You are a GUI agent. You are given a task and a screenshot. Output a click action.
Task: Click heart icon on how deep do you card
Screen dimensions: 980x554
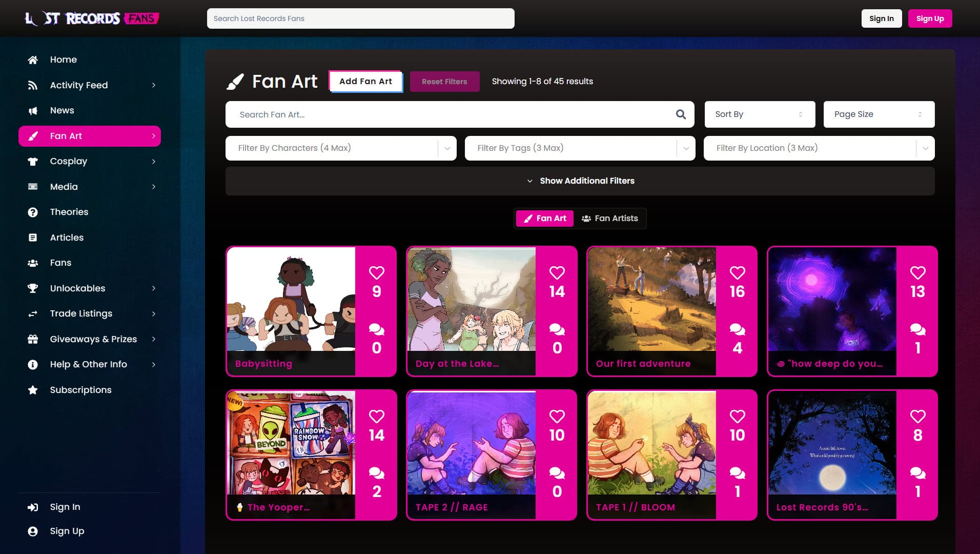pyautogui.click(x=918, y=272)
